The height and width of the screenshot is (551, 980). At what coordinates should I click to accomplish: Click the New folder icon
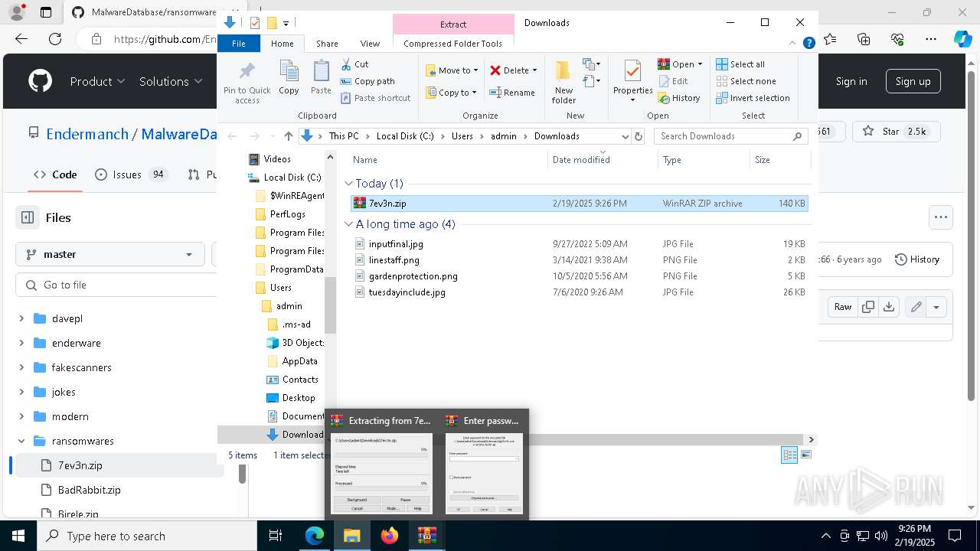563,71
